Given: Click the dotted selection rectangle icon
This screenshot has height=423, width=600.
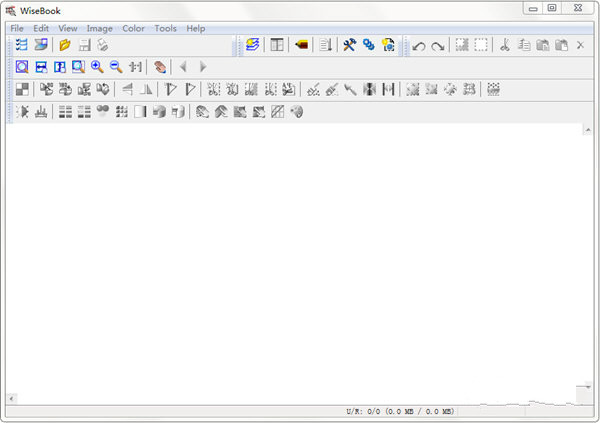Looking at the screenshot, I should (x=481, y=46).
